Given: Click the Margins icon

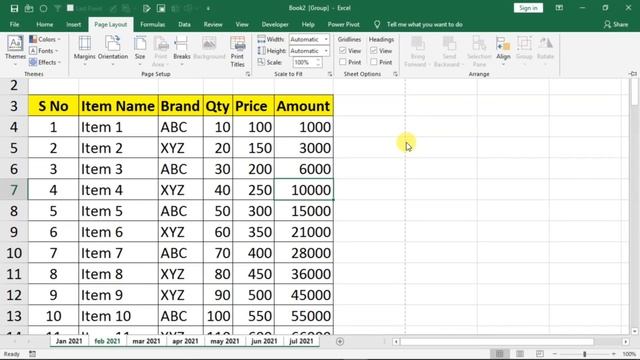Looking at the screenshot, I should pos(84,51).
